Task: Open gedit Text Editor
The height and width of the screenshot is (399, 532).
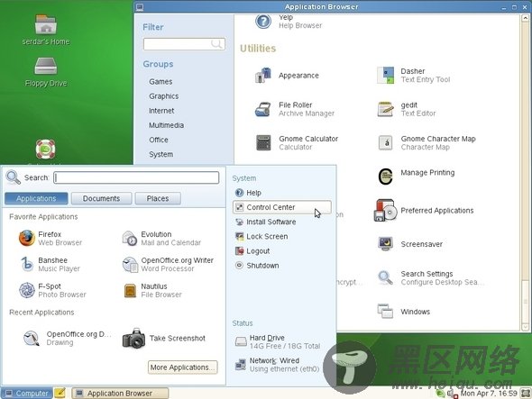Action: pos(406,109)
